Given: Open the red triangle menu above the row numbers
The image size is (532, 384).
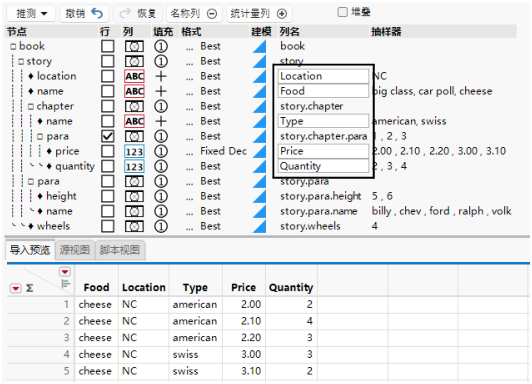Looking at the screenshot, I should [x=65, y=272].
